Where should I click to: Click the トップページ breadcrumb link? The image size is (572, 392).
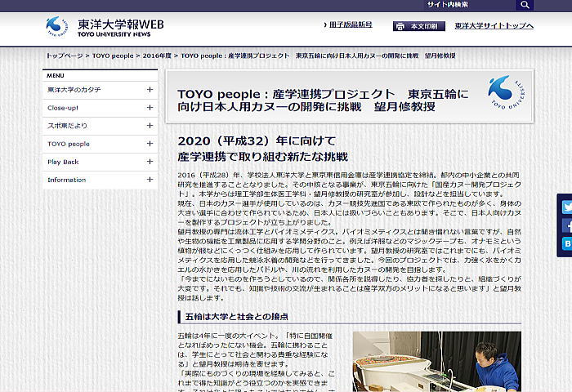pos(65,56)
